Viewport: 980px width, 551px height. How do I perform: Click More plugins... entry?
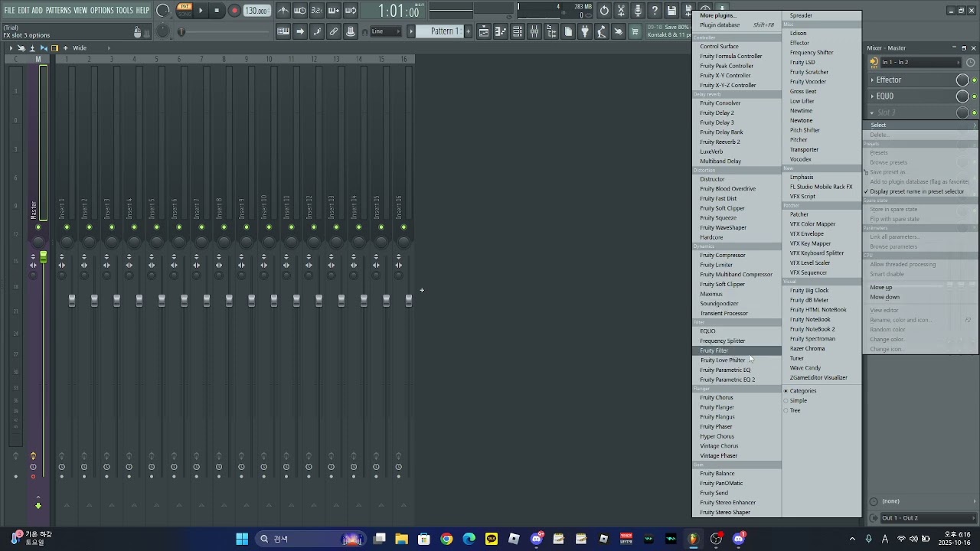pos(737,15)
